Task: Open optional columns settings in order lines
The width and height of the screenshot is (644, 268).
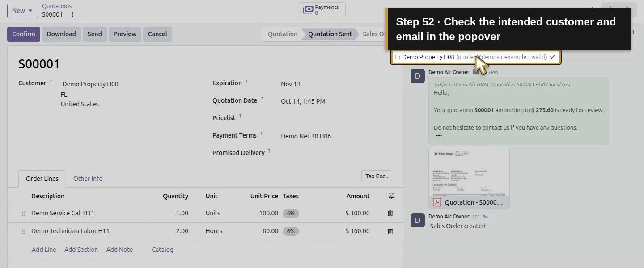Action: pos(392,196)
